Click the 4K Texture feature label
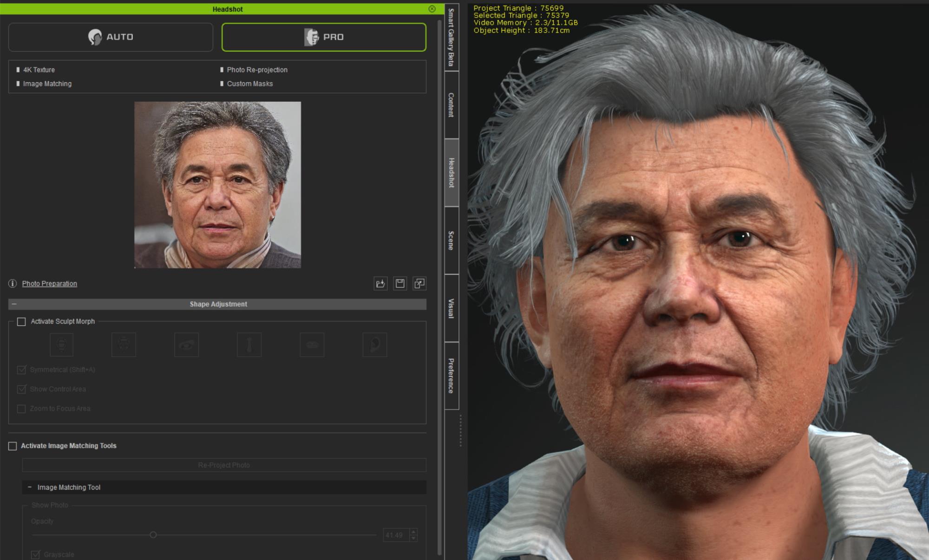This screenshot has height=560, width=929. click(x=39, y=70)
